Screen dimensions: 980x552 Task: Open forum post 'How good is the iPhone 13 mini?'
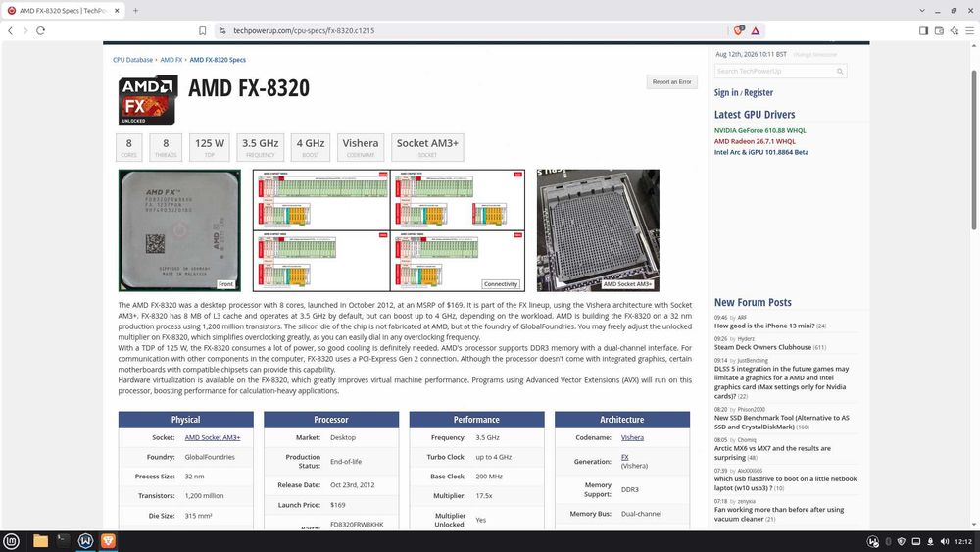[763, 326]
